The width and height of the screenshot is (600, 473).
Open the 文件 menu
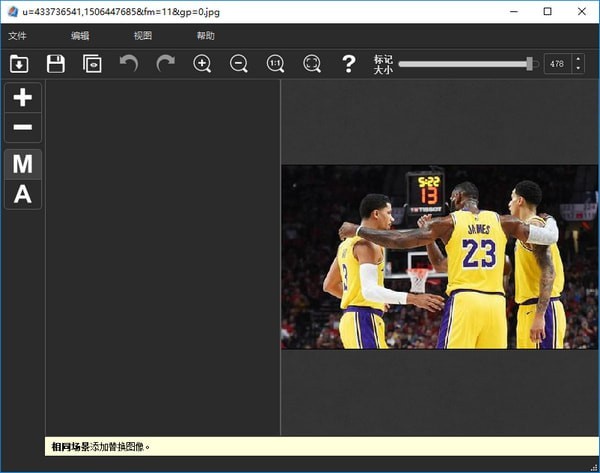point(18,36)
